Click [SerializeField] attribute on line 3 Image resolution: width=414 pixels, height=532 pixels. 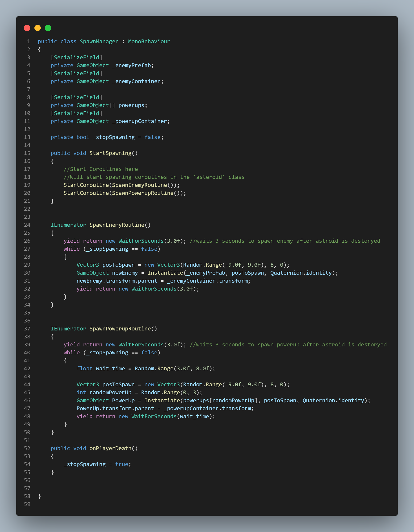[x=76, y=58]
